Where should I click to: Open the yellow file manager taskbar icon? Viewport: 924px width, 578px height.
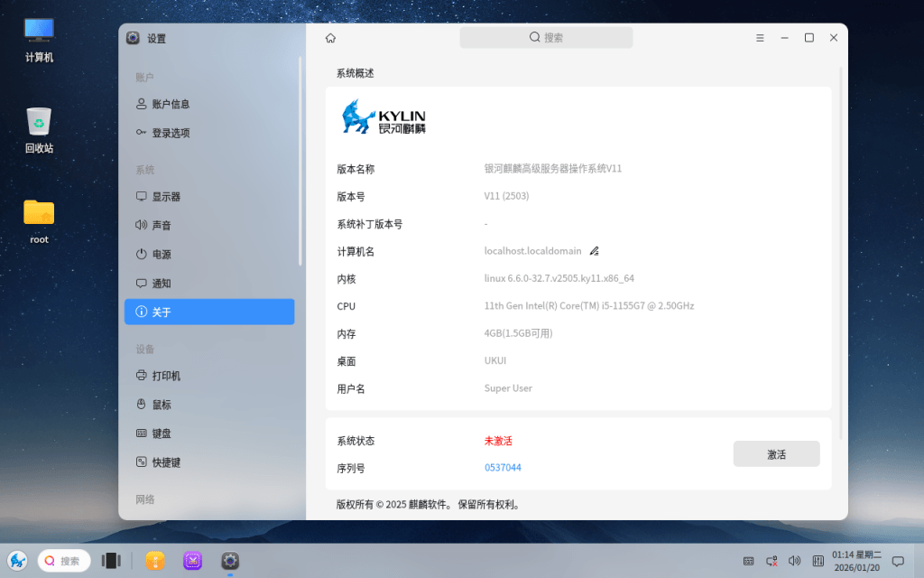point(155,560)
